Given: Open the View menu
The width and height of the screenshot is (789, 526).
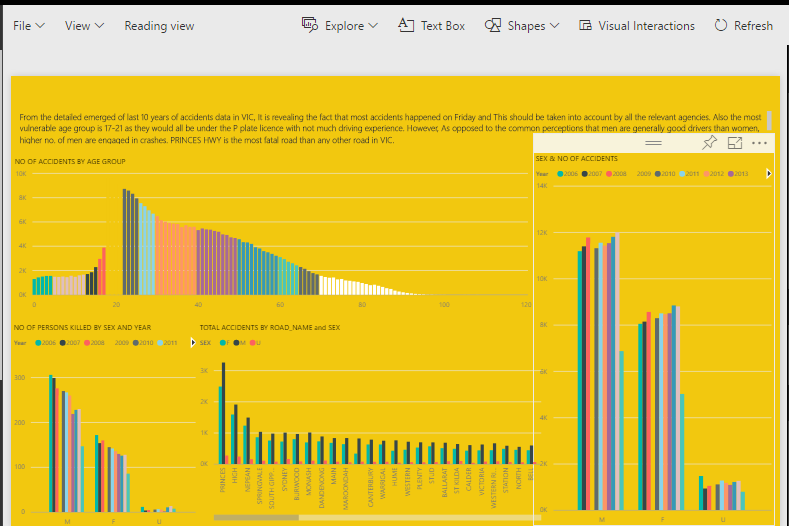Looking at the screenshot, I should [x=84, y=26].
